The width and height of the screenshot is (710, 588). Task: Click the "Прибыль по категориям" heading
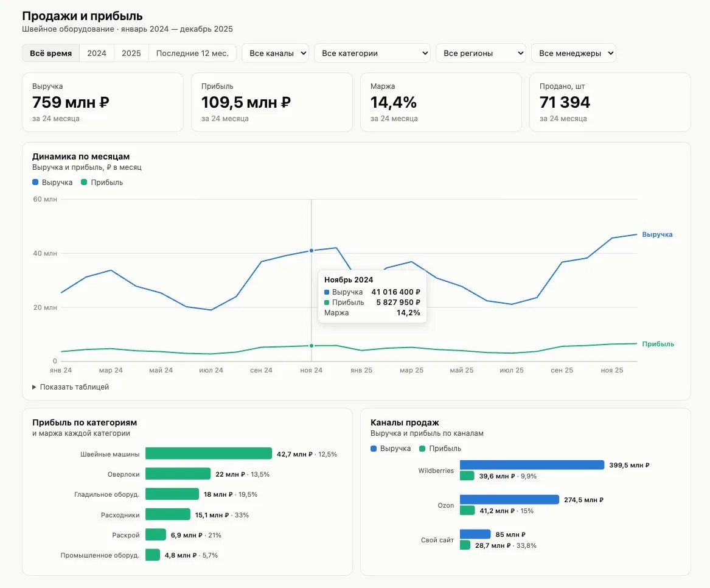click(x=84, y=422)
